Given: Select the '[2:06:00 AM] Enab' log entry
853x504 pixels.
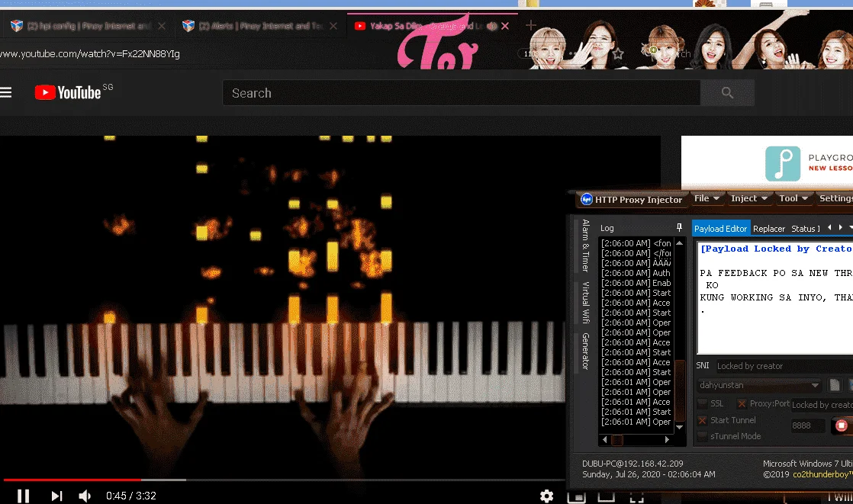Looking at the screenshot, I should (x=636, y=283).
